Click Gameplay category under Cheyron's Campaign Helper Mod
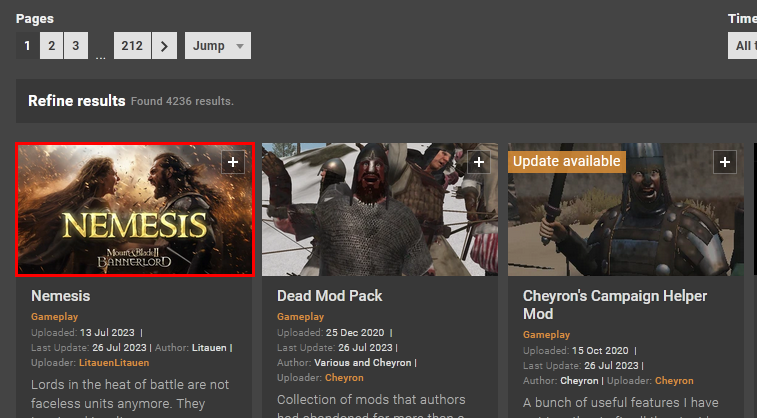 point(547,335)
